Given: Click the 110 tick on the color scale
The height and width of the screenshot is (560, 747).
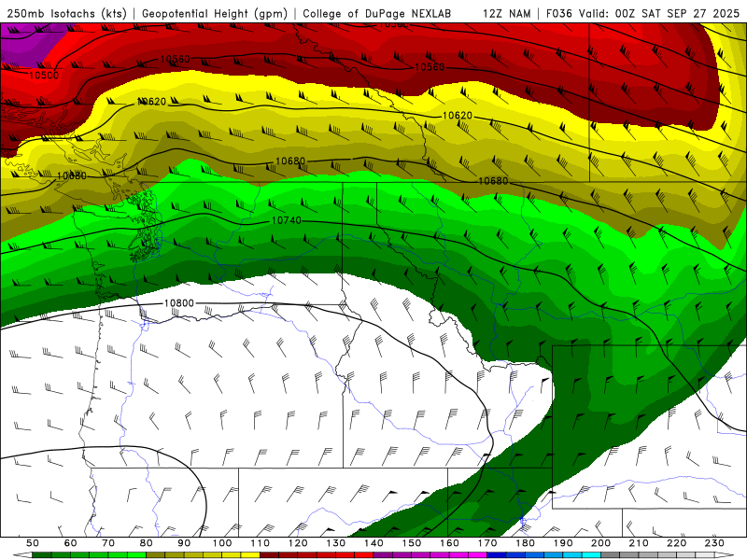Looking at the screenshot, I should (x=260, y=543).
